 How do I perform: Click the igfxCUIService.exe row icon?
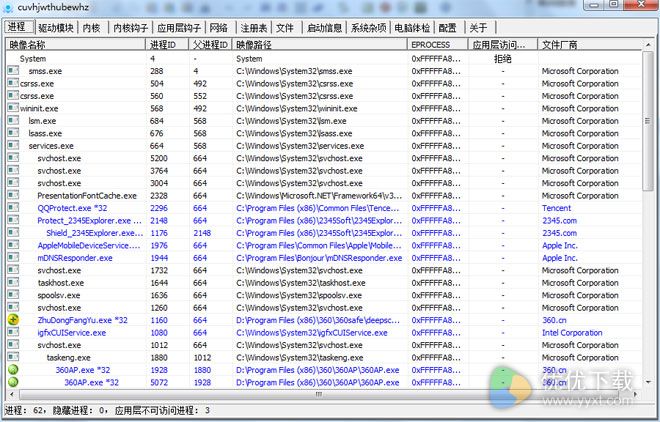(13, 332)
